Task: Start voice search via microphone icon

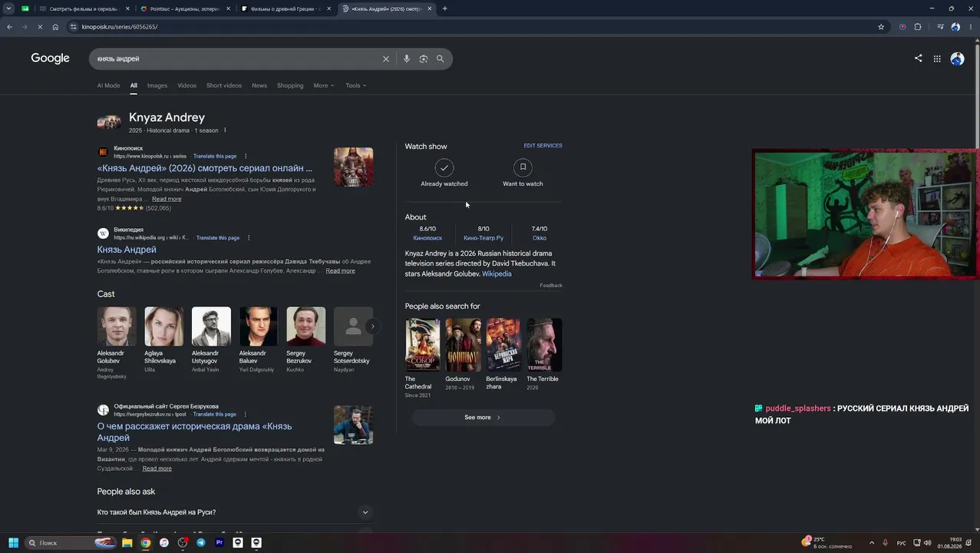Action: coord(407,59)
